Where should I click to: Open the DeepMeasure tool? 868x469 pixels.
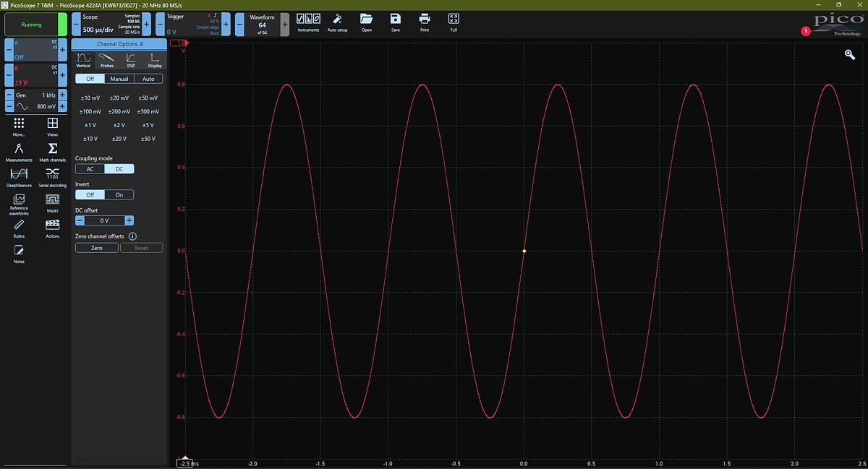[19, 176]
